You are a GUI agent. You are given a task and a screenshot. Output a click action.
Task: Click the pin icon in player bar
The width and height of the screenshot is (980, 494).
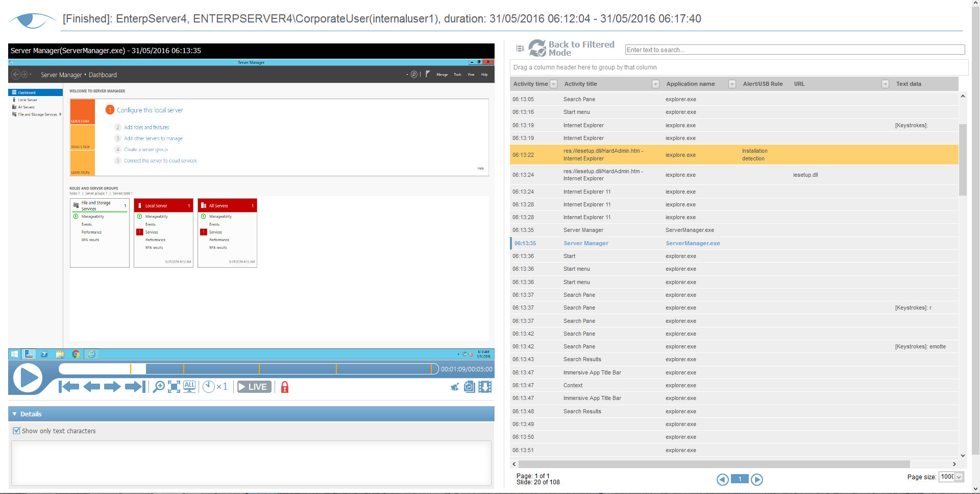(455, 387)
